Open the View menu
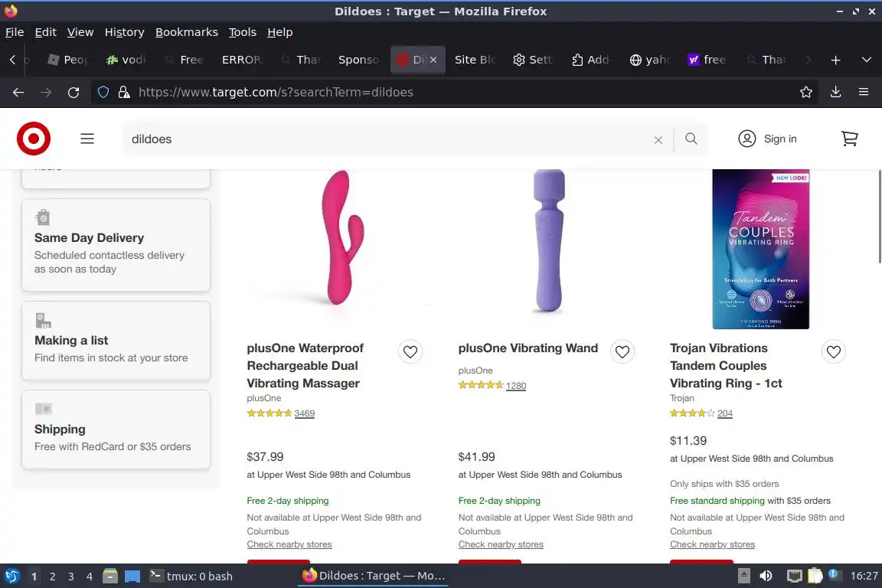The width and height of the screenshot is (882, 588). (x=80, y=32)
